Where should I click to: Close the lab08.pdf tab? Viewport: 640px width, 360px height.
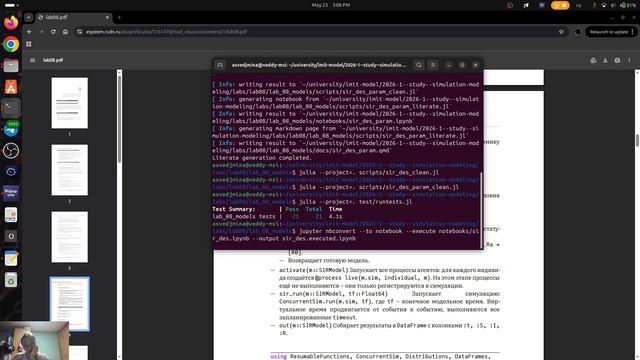(107, 18)
